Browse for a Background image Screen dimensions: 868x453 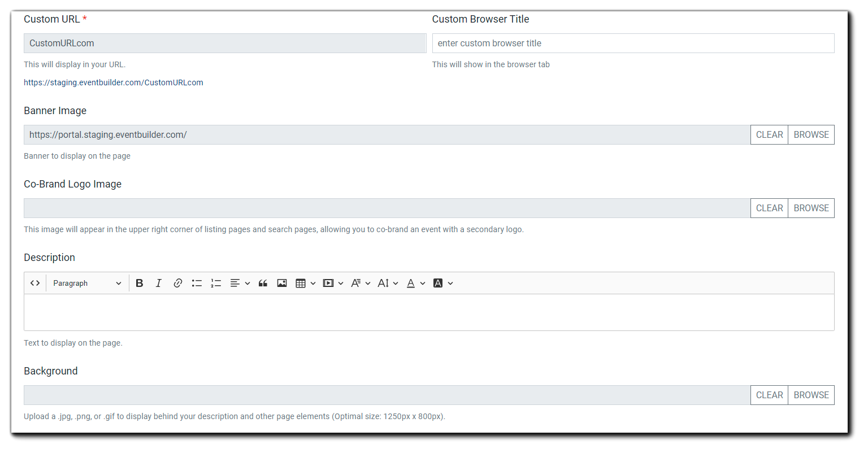click(x=811, y=395)
